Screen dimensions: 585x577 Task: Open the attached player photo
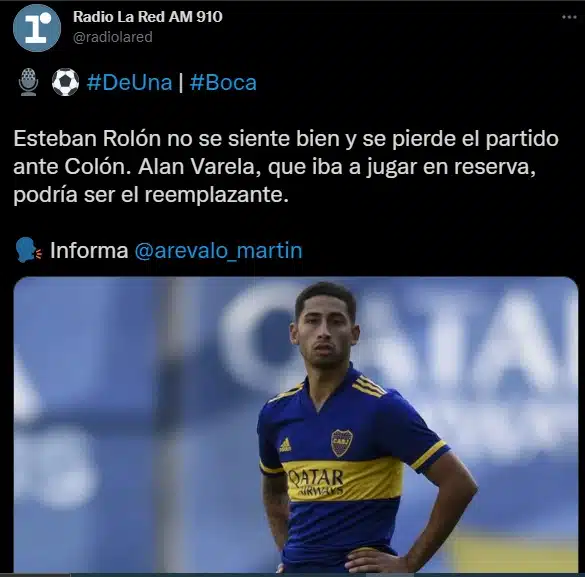296,425
